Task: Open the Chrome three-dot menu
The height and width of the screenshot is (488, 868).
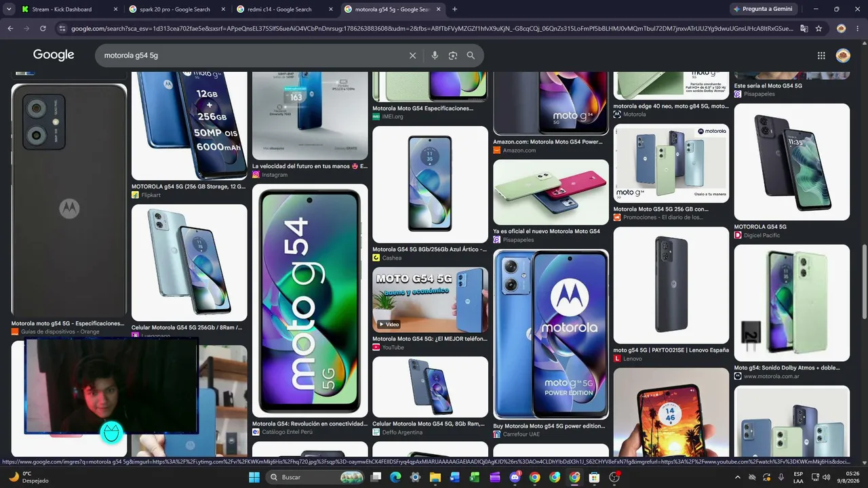Action: click(858, 28)
